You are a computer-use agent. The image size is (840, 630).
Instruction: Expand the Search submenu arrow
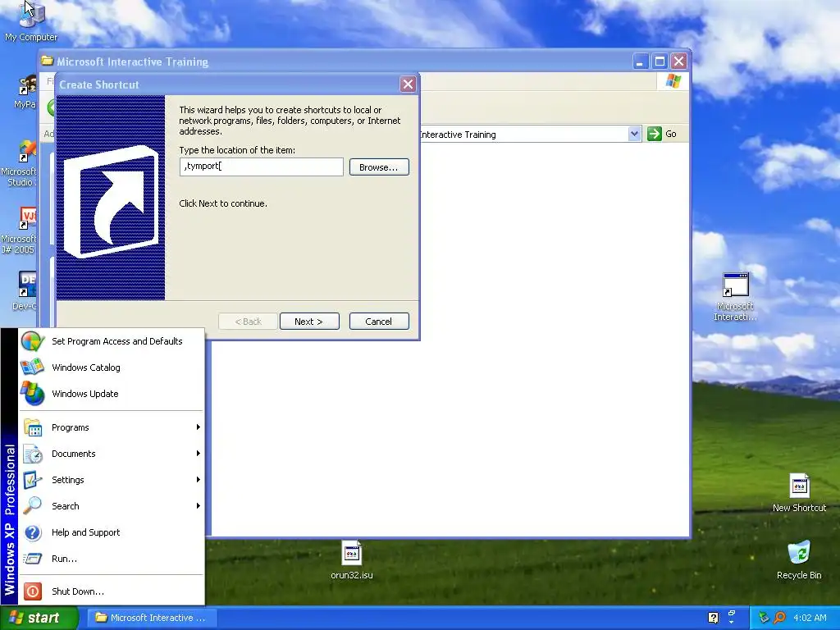coord(199,505)
